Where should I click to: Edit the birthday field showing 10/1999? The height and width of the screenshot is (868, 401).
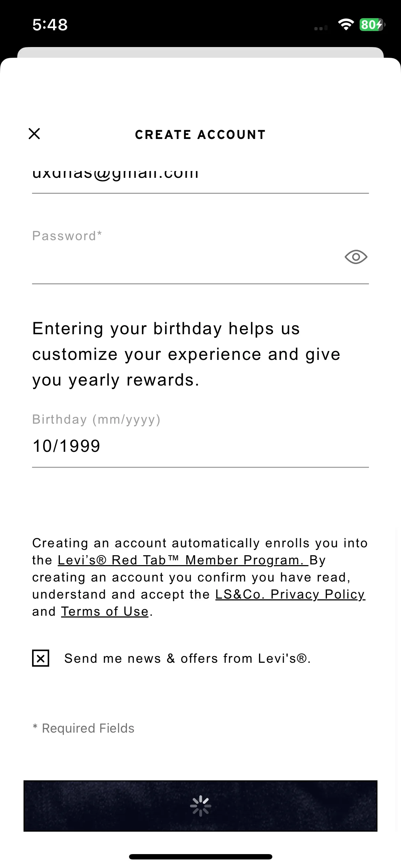(200, 446)
